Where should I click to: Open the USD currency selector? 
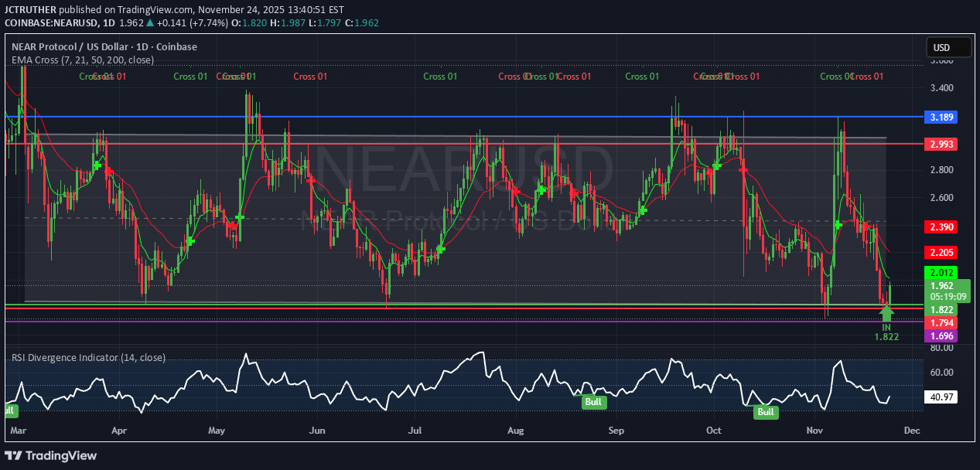point(948,48)
